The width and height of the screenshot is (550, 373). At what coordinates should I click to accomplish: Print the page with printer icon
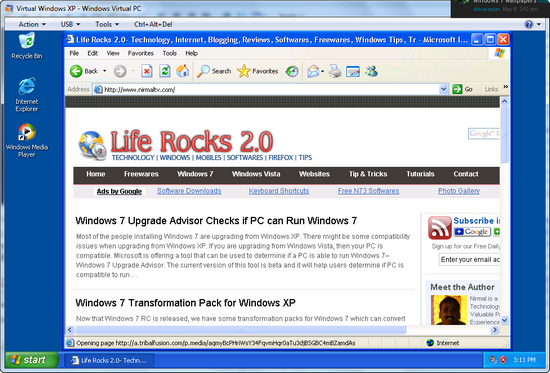335,71
